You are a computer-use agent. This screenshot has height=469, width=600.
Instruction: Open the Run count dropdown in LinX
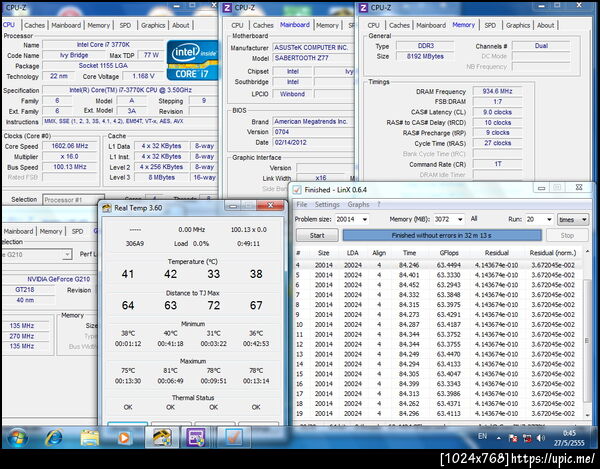tap(549, 219)
